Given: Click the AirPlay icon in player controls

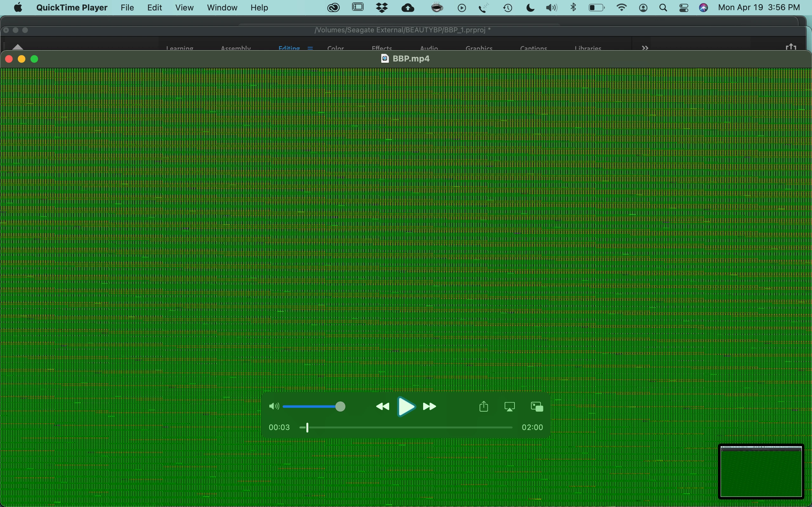Looking at the screenshot, I should [x=510, y=407].
